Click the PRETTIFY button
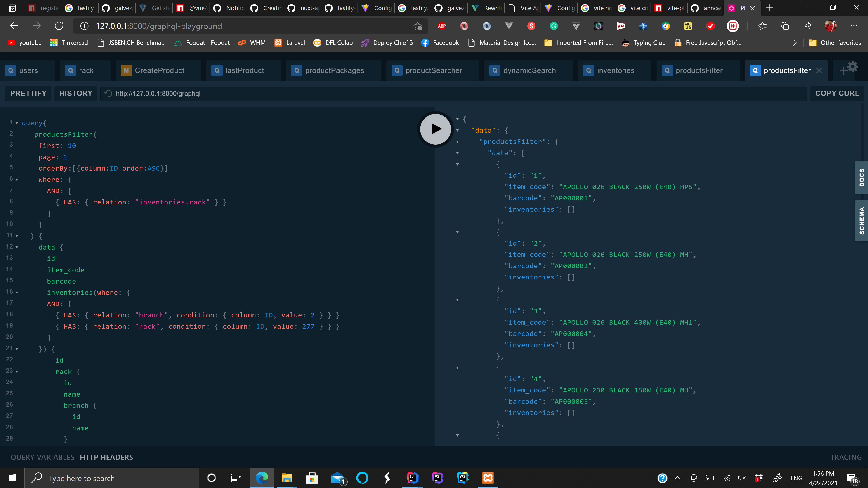The height and width of the screenshot is (488, 868). [x=28, y=93]
